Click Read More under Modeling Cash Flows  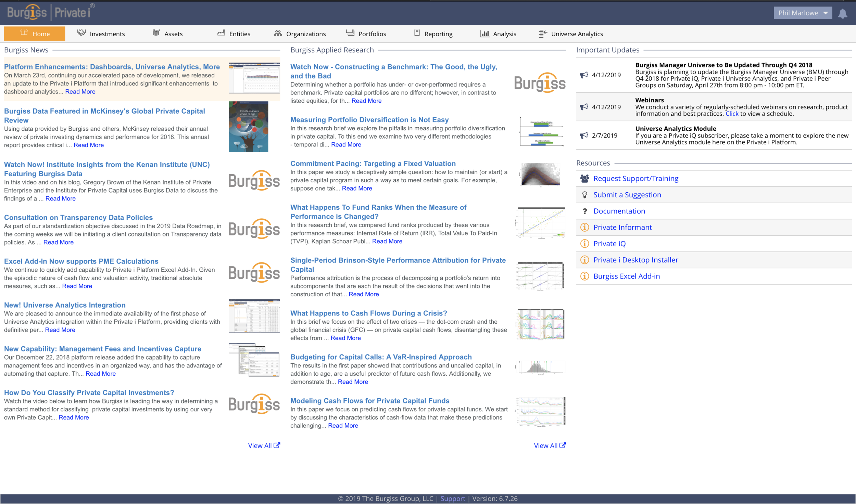pyautogui.click(x=343, y=425)
